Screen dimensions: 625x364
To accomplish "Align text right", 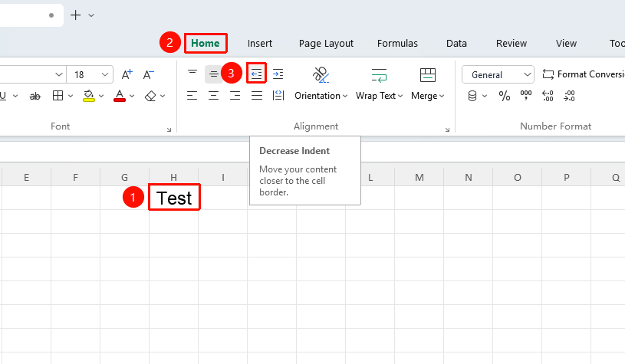I will pyautogui.click(x=235, y=96).
